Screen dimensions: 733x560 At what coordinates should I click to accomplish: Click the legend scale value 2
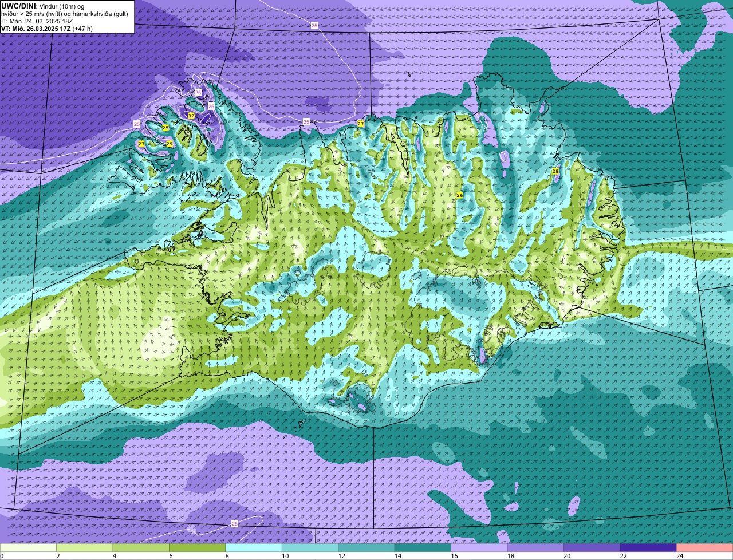click(x=58, y=556)
